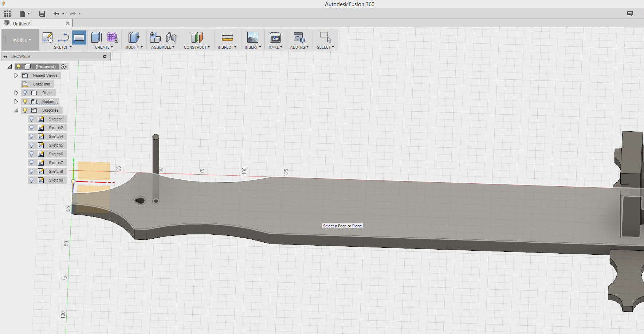
Task: Click the Create Sketch icon
Action: pyautogui.click(x=48, y=37)
